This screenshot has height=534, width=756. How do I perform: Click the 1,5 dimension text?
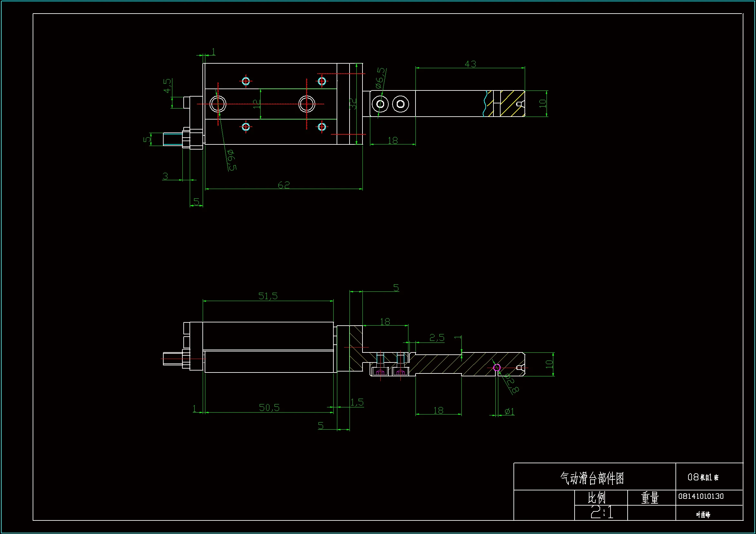[x=357, y=402]
